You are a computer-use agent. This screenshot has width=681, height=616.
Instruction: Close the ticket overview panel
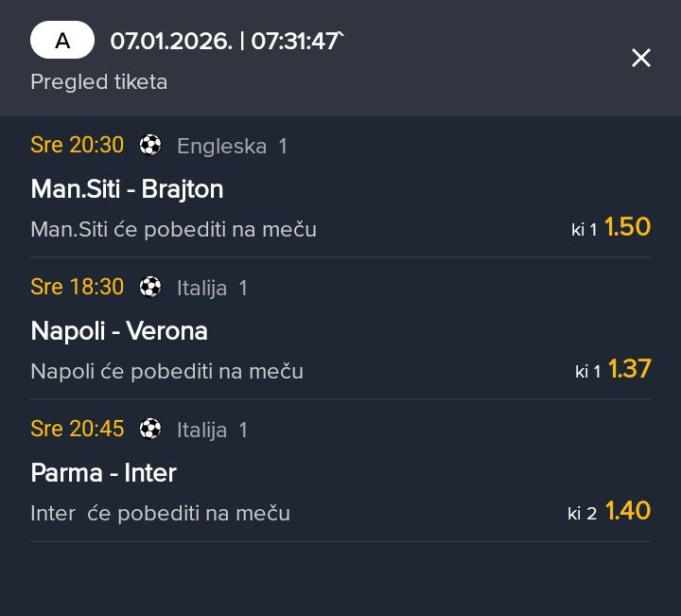pyautogui.click(x=640, y=58)
